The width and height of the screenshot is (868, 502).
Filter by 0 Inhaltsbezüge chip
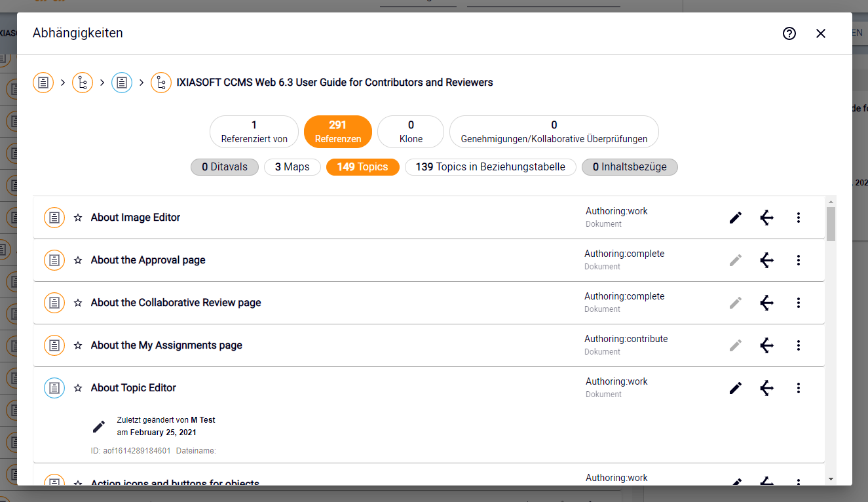click(x=630, y=167)
